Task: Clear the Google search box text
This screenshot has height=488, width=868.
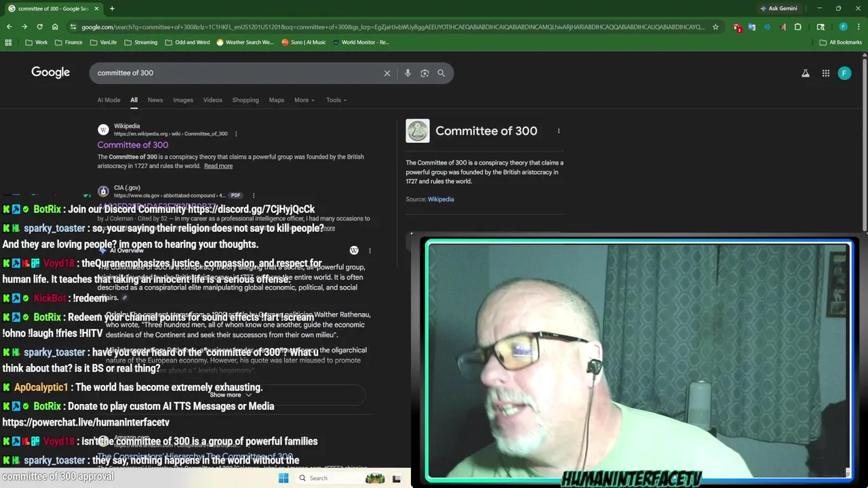Action: tap(387, 73)
